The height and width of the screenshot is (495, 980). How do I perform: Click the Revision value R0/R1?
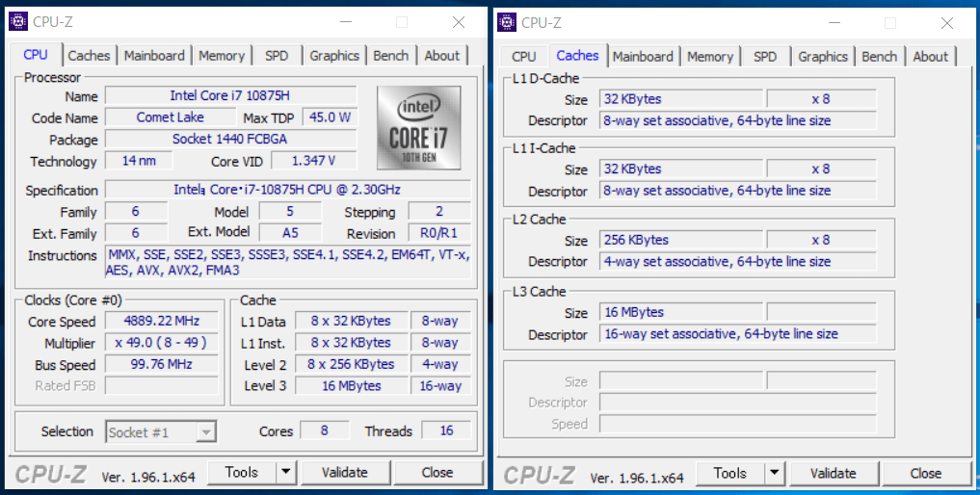coord(439,233)
